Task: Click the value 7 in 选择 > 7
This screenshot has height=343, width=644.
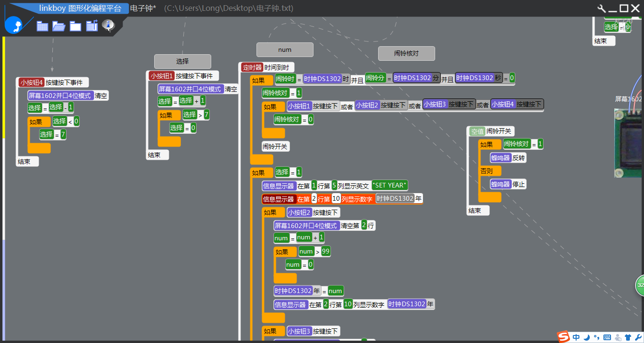Action: tap(206, 114)
